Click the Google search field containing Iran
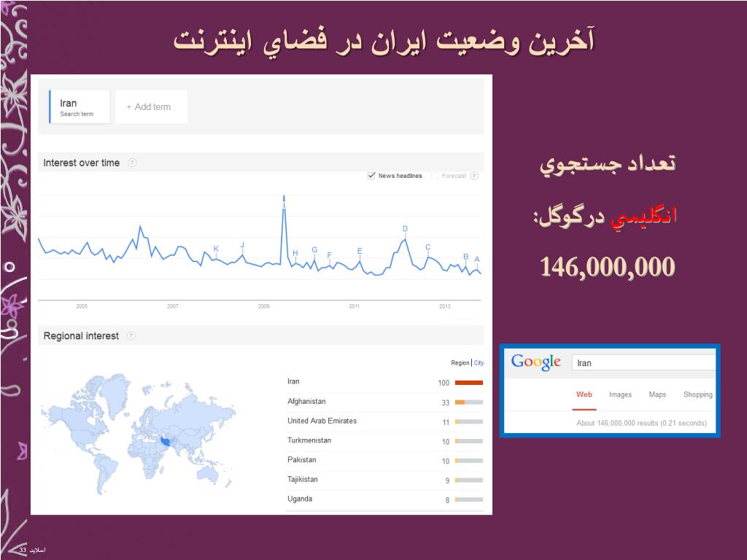The height and width of the screenshot is (560, 747). [643, 363]
